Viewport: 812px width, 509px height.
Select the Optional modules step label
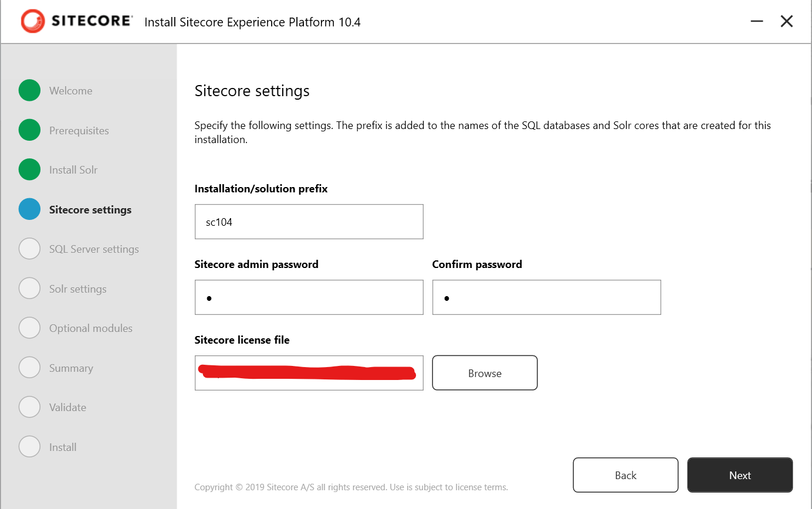[91, 328]
